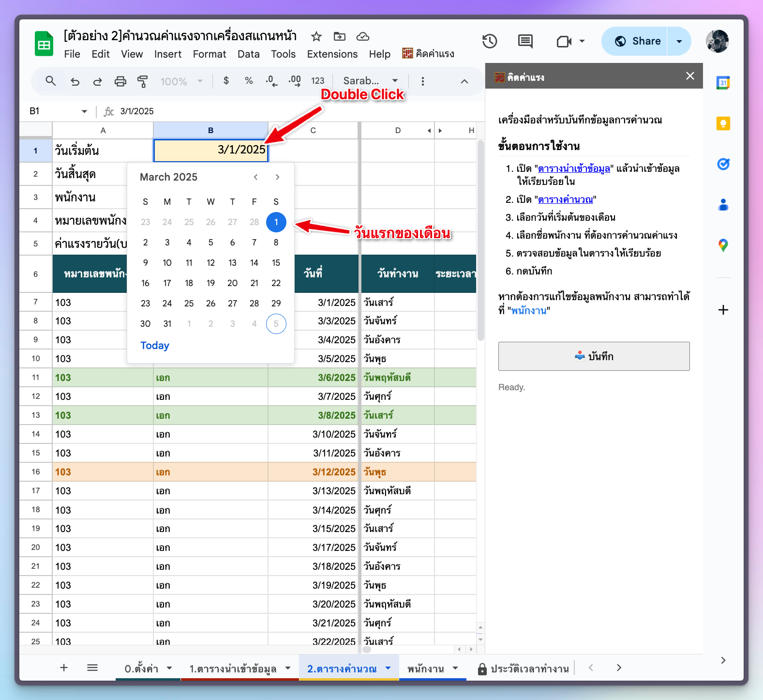This screenshot has height=700, width=763.
Task: Switch to the พนักงาน sheet tab
Action: coord(425,669)
